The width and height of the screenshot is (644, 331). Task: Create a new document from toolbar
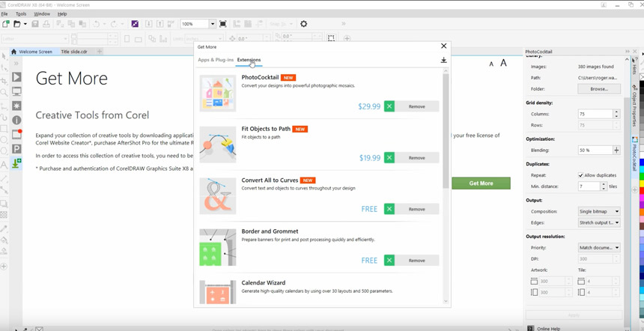click(x=6, y=24)
